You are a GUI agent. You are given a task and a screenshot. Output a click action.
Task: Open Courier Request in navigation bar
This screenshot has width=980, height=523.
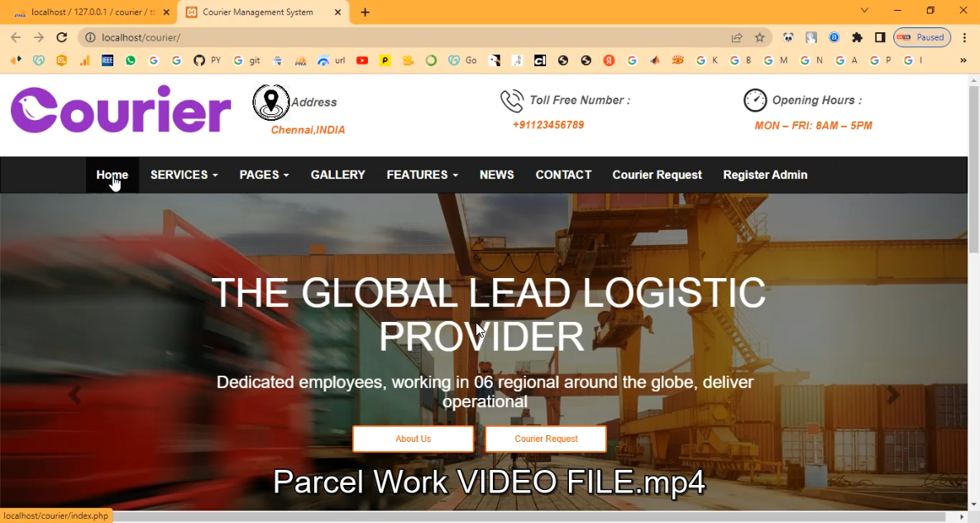tap(657, 175)
